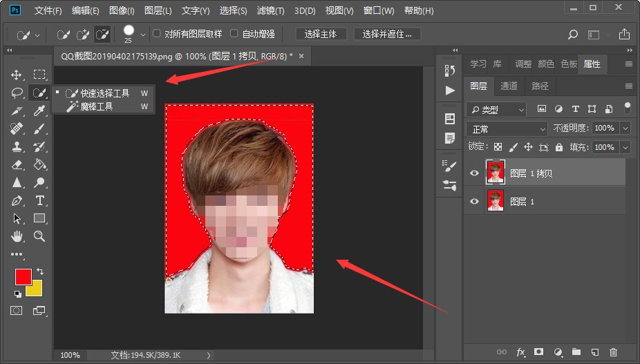Enable sample all layers checkbox

coord(157,34)
